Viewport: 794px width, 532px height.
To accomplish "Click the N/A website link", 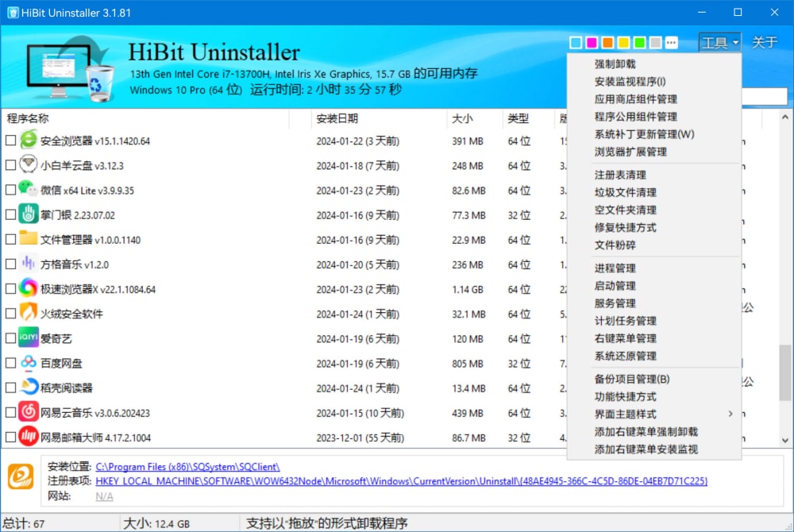I will click(104, 496).
